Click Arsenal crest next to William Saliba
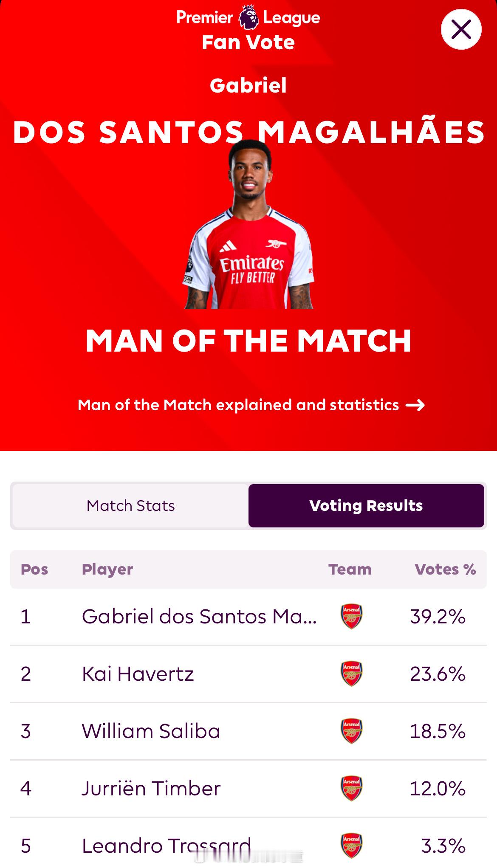The height and width of the screenshot is (868, 497). [x=351, y=731]
